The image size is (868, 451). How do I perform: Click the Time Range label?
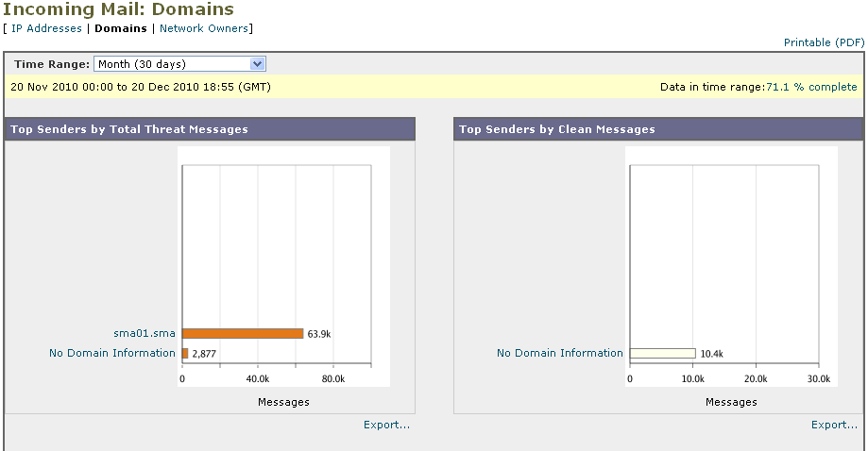[52, 64]
